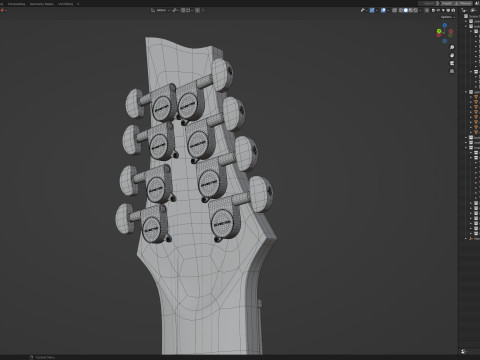Open the snapping options menu

(x=189, y=10)
